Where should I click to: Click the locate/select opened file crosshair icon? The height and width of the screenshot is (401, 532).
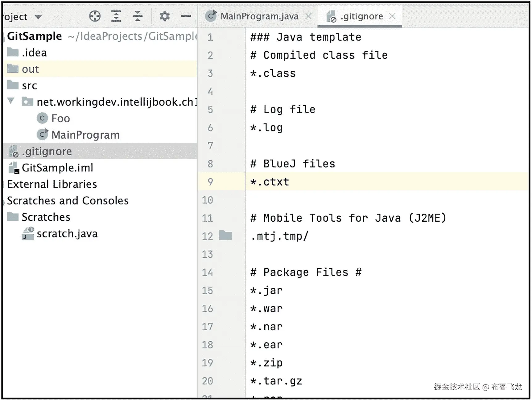(95, 16)
